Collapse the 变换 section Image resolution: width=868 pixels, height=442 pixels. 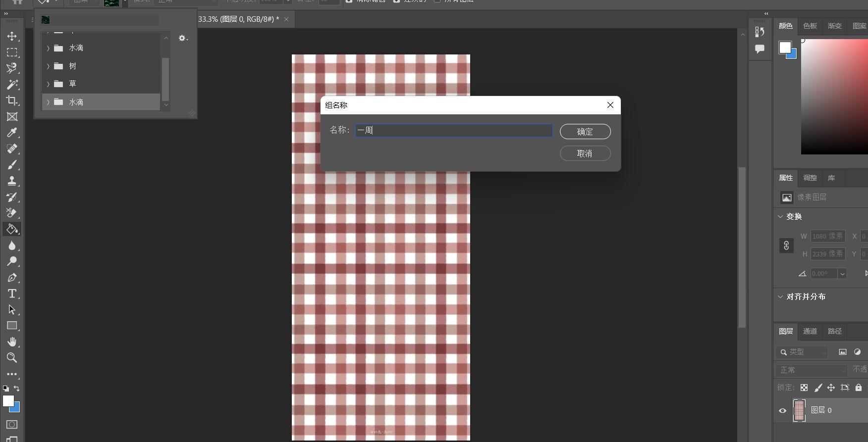pos(781,216)
